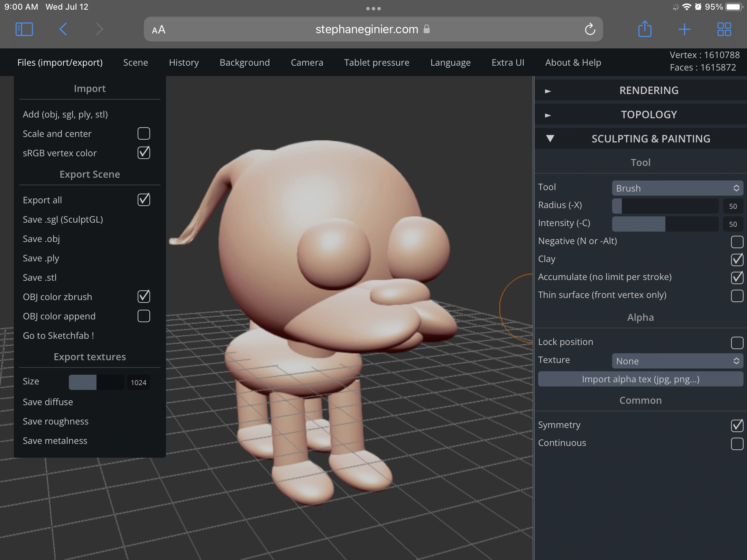Tap the stephaneginier.com address field
This screenshot has height=560, width=747.
pos(367,29)
